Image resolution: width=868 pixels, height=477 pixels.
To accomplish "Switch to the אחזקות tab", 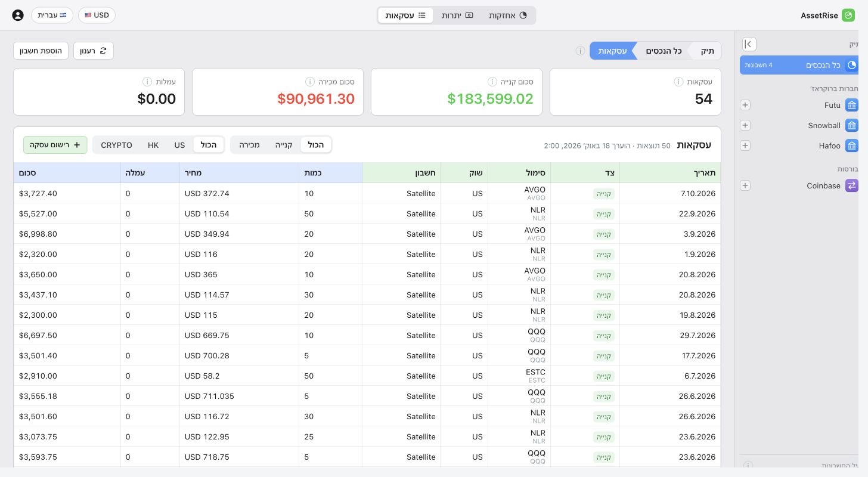I will [x=508, y=16].
